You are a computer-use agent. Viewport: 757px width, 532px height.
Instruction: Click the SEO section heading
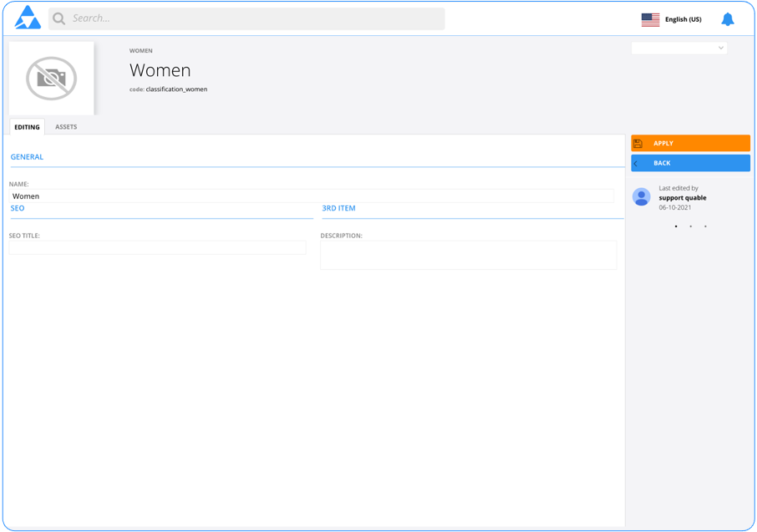coord(18,208)
